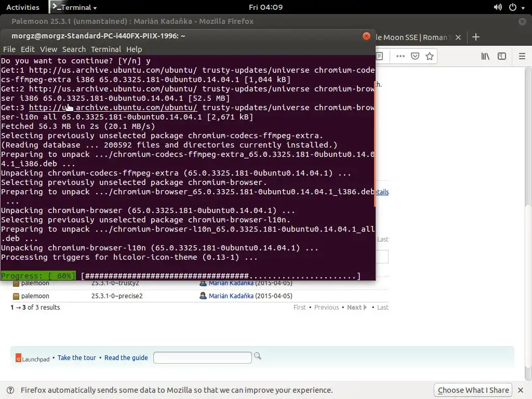The width and height of the screenshot is (532, 399).
Task: Click bottom Previous pagination link
Action: 326,308
